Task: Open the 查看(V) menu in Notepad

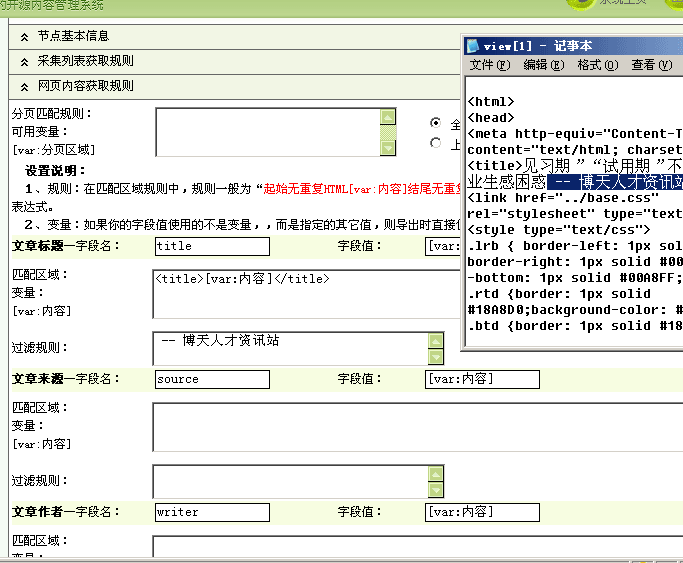Action: click(651, 65)
